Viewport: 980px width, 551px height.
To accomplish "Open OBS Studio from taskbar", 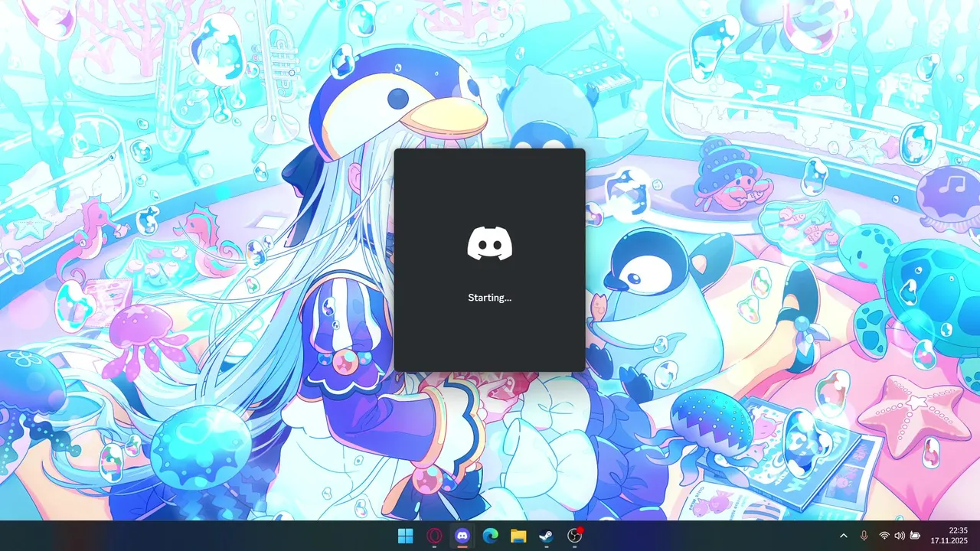I will 574,536.
